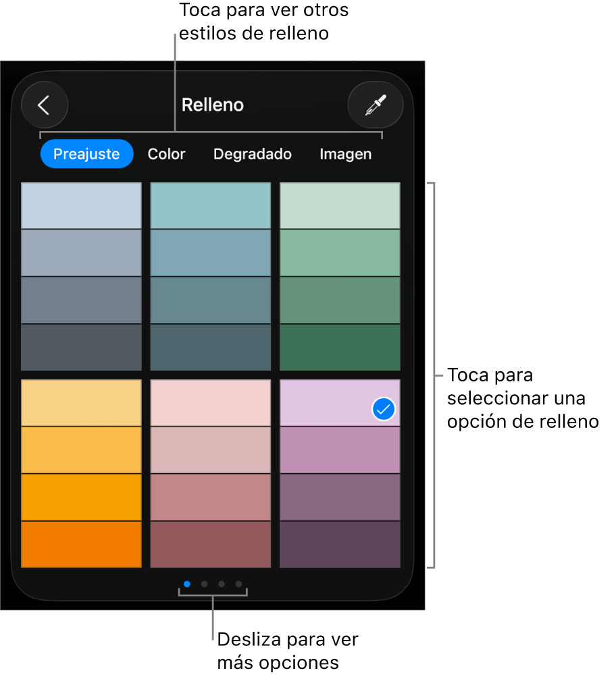Pick the dark maroon-rose swatch
This screenshot has height=675, width=616.
pos(211,544)
